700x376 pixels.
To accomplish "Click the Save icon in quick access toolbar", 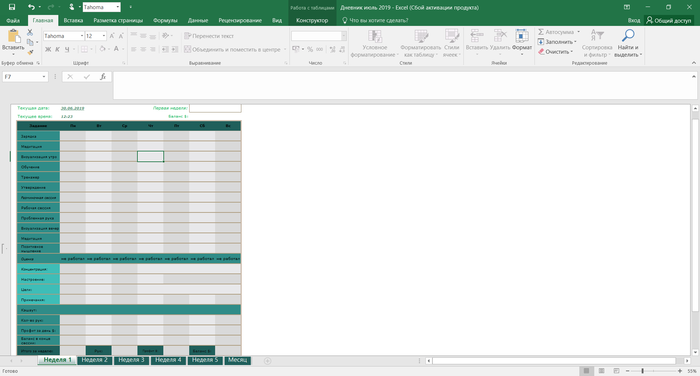I will [x=12, y=7].
